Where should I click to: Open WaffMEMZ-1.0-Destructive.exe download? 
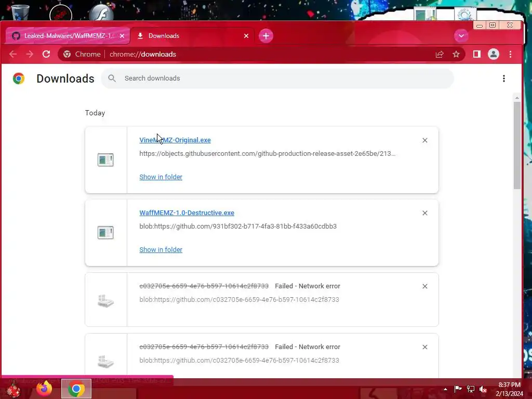tap(187, 212)
